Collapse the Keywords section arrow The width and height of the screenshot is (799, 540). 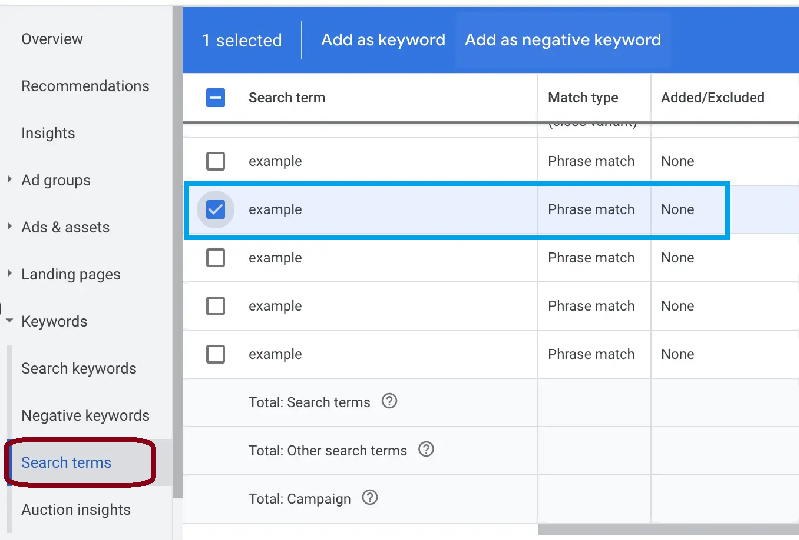(x=10, y=321)
